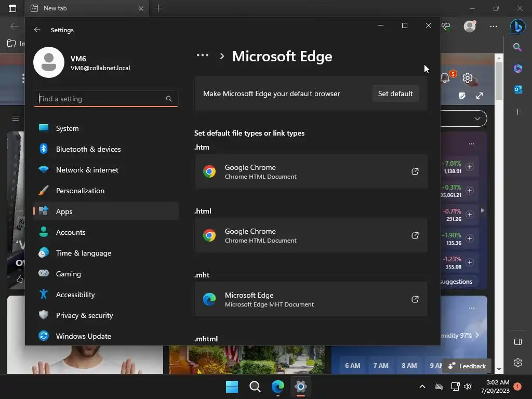Viewport: 532px width, 399px height.
Task: Open notifications bell on new tab page
Action: pyautogui.click(x=445, y=78)
